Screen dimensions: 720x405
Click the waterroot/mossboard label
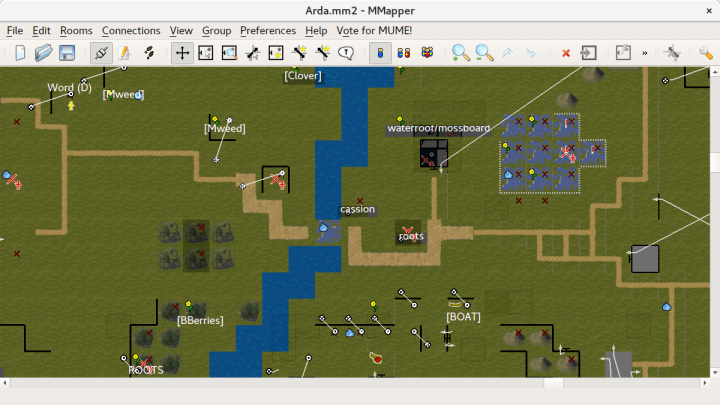[x=439, y=128]
